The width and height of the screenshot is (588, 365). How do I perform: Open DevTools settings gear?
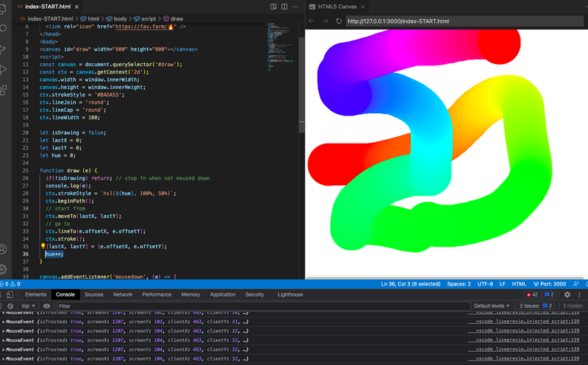point(567,294)
